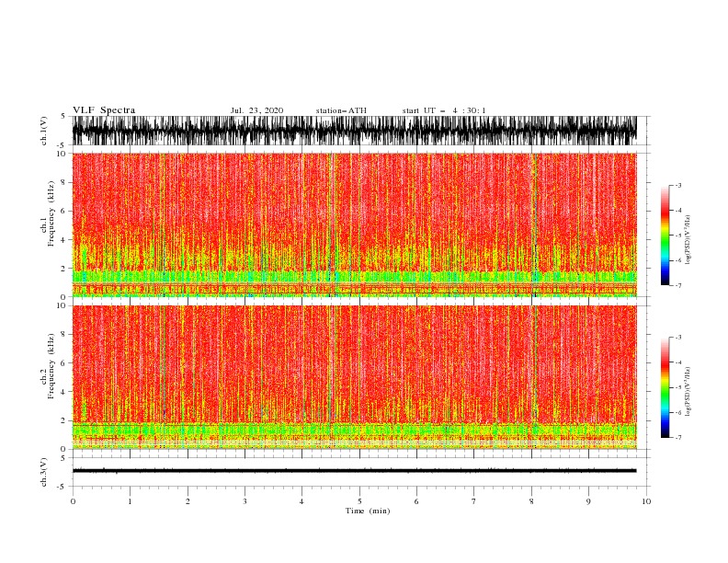Viewport: 728px width, 563px height.
Task: Click the time axis tick label "8"
Action: coord(531,501)
